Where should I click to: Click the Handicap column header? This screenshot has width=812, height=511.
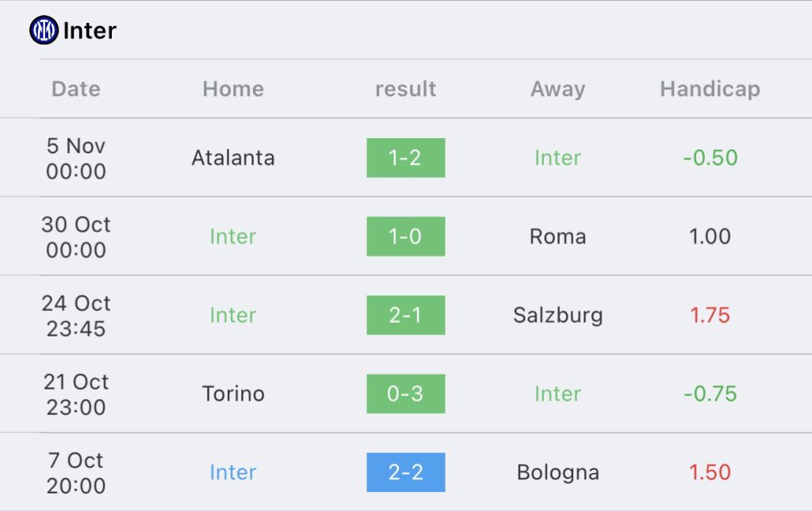[710, 89]
